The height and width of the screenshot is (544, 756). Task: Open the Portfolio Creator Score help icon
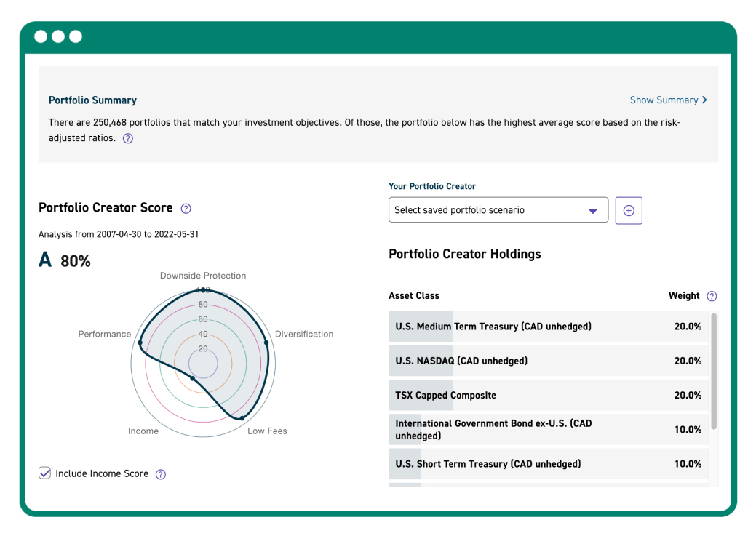pos(186,207)
